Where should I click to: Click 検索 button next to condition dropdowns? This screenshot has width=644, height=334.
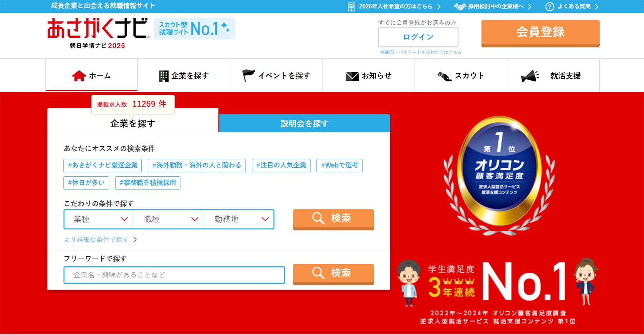[x=333, y=219]
